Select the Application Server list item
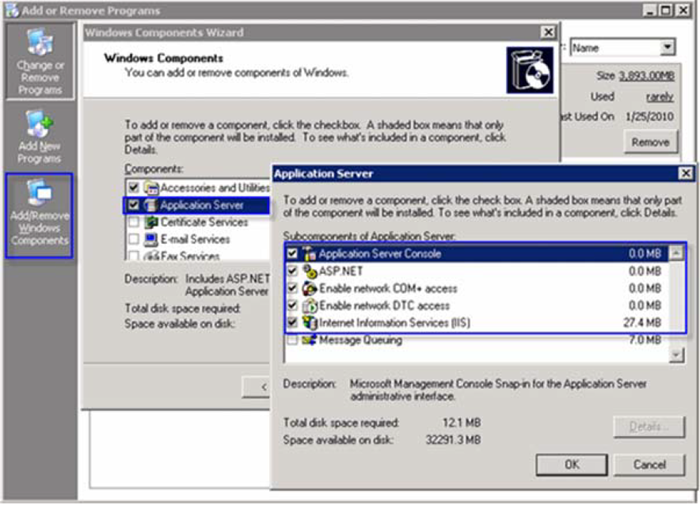Viewport: 700px width, 505px height. coord(201,206)
